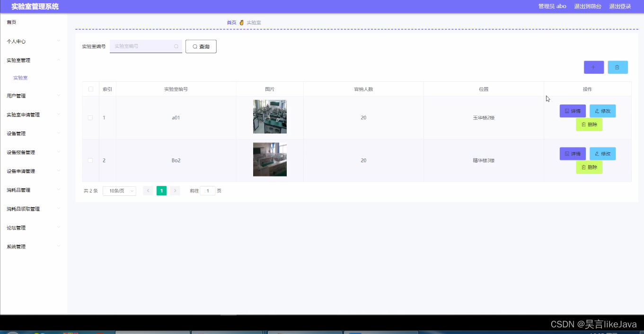Collapse the 实验室管理 sidebar menu
The height and width of the screenshot is (334, 644).
(34, 60)
